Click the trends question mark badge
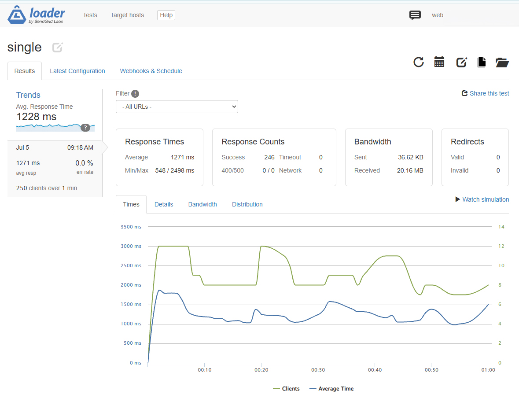Screen dimensions: 519x420 pos(85,127)
